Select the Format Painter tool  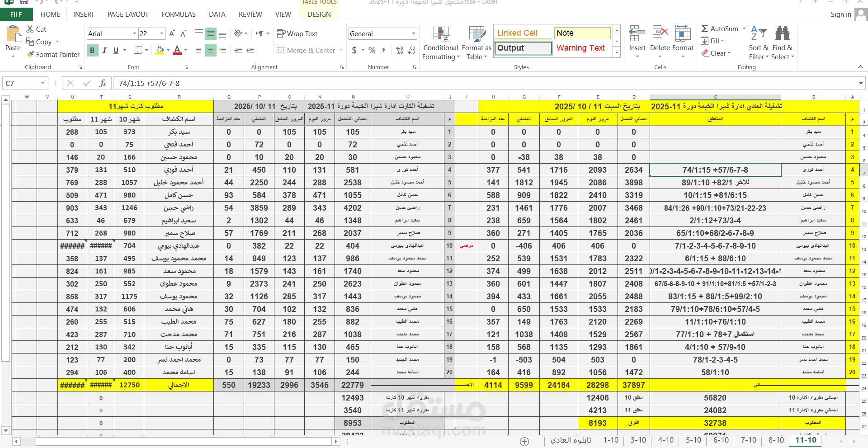pos(53,54)
